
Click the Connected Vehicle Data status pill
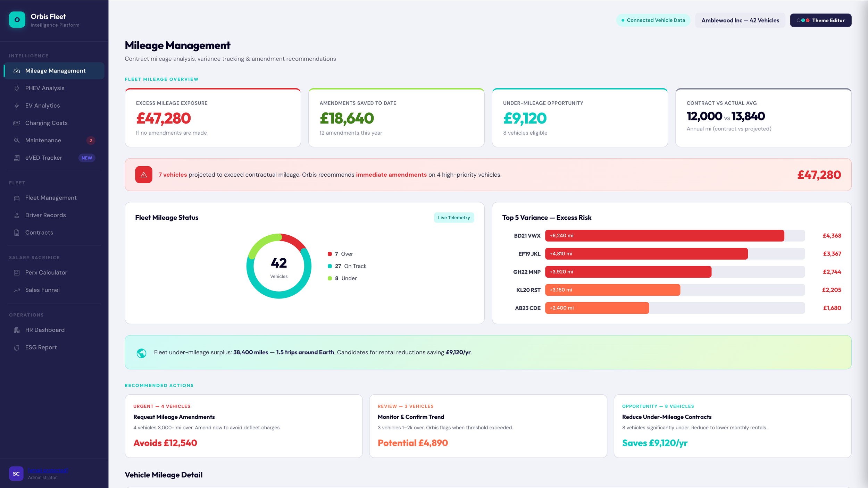[653, 20]
